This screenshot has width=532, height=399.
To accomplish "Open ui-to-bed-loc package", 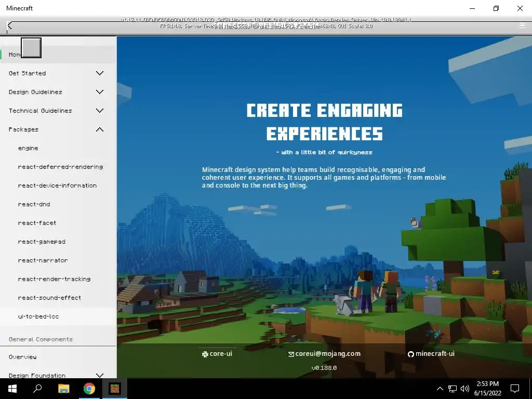I will (x=38, y=316).
